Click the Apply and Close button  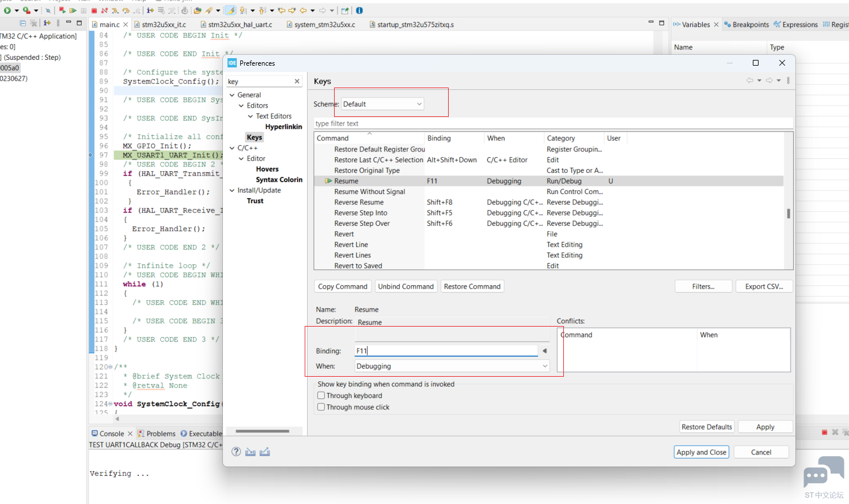point(702,452)
